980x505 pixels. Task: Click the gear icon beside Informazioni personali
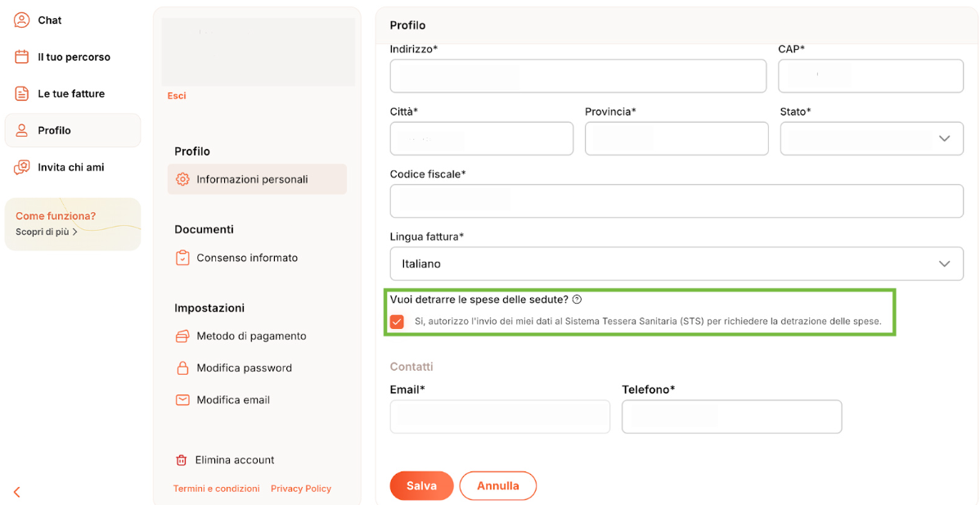click(x=182, y=179)
